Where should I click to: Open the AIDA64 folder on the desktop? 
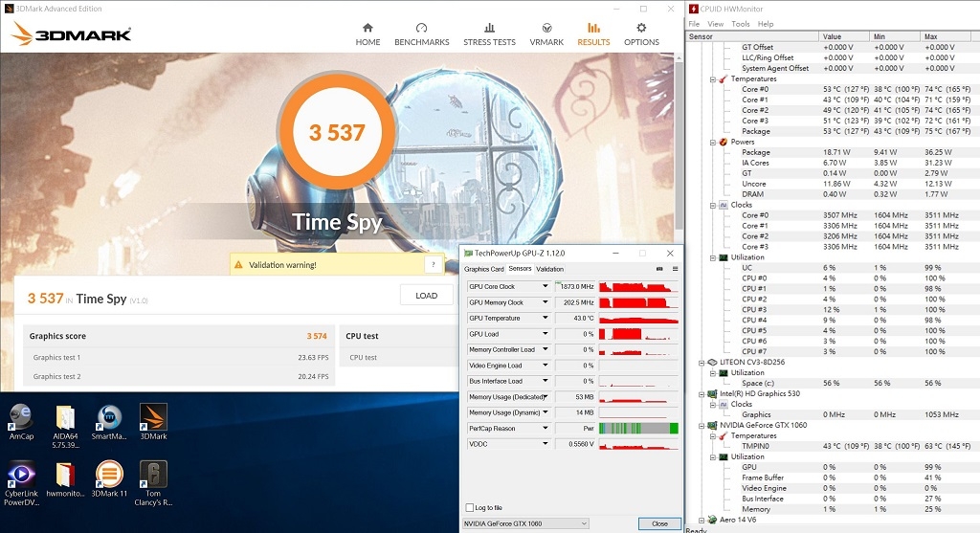(65, 427)
